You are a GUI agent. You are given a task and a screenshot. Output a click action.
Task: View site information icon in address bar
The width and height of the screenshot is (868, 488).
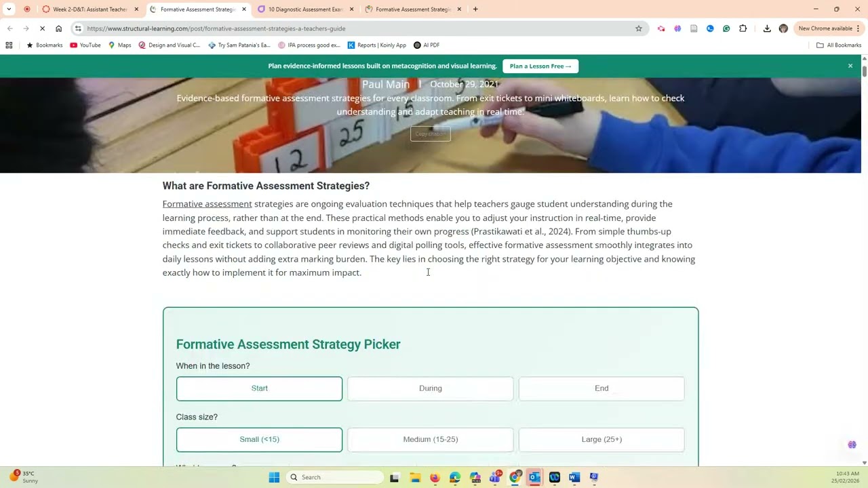[x=78, y=28]
